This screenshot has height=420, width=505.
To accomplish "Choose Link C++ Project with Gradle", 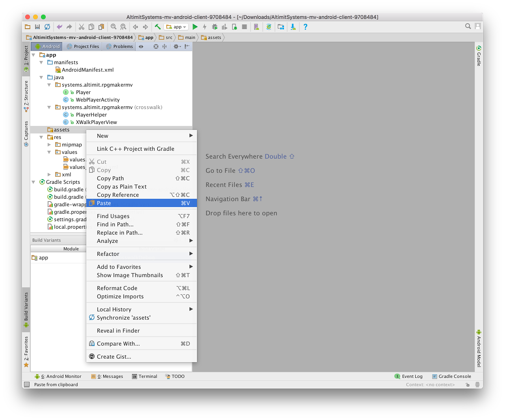I will (141, 149).
